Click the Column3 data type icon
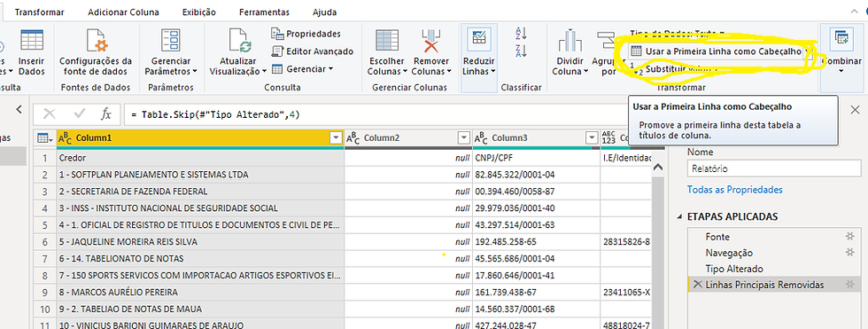Viewport: 868px width, 329px height. pyautogui.click(x=482, y=138)
